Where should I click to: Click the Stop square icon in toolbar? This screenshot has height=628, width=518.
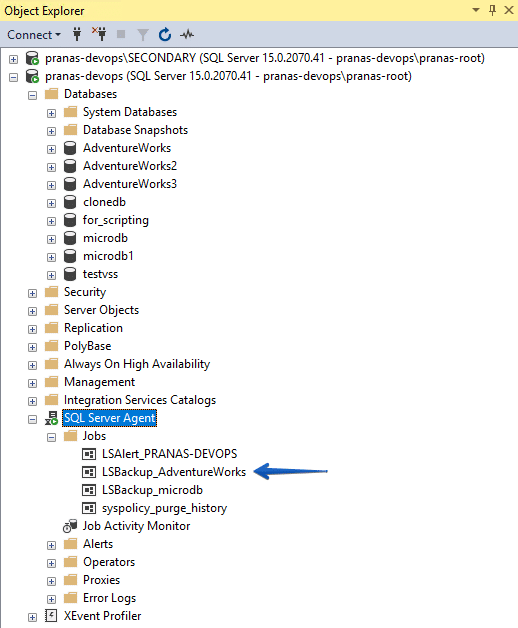tap(121, 34)
